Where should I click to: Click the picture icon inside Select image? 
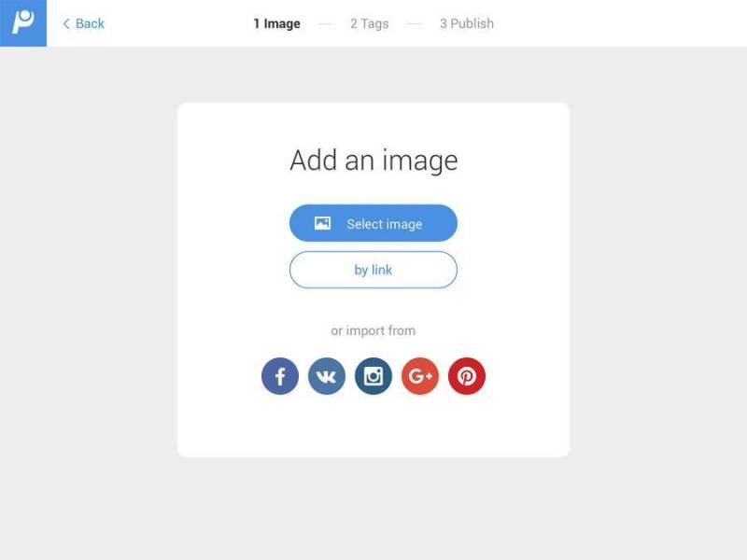(322, 223)
